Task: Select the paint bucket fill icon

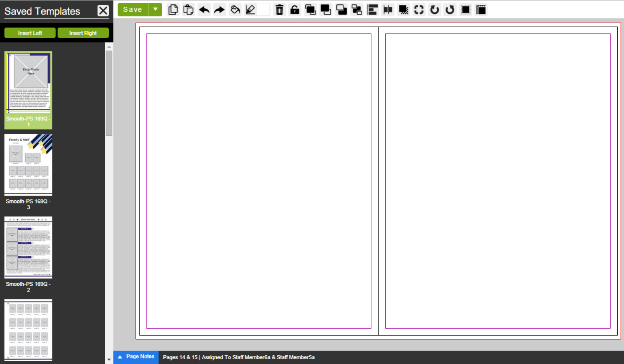Action: pyautogui.click(x=235, y=9)
